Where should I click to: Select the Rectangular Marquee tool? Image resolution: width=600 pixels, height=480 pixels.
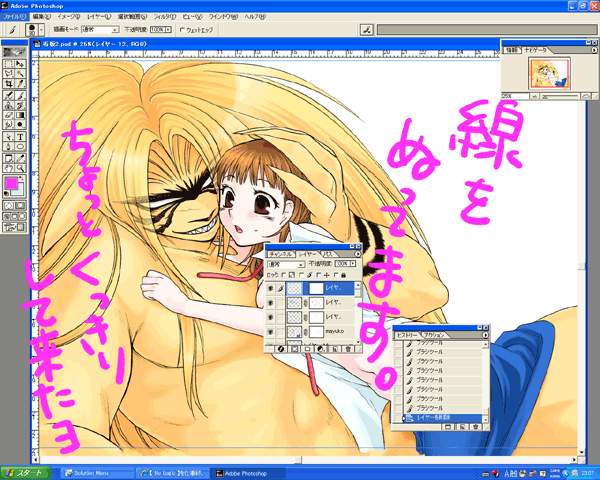click(9, 64)
